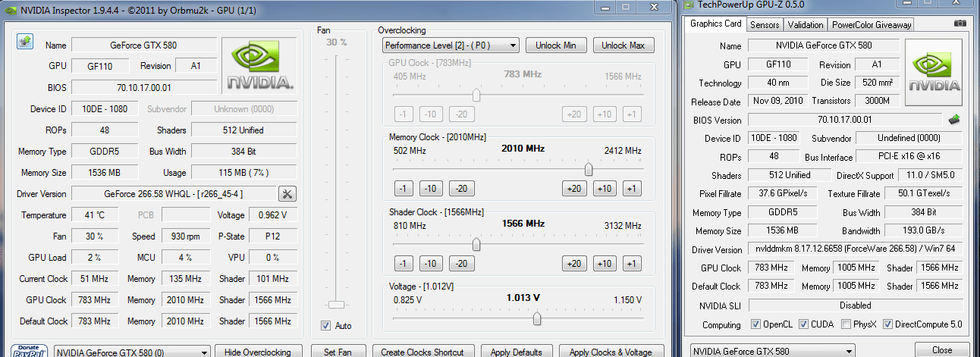Screen dimensions: 980x357
Task: Increase Shader Clock by 10 MHz
Action: tap(605, 263)
